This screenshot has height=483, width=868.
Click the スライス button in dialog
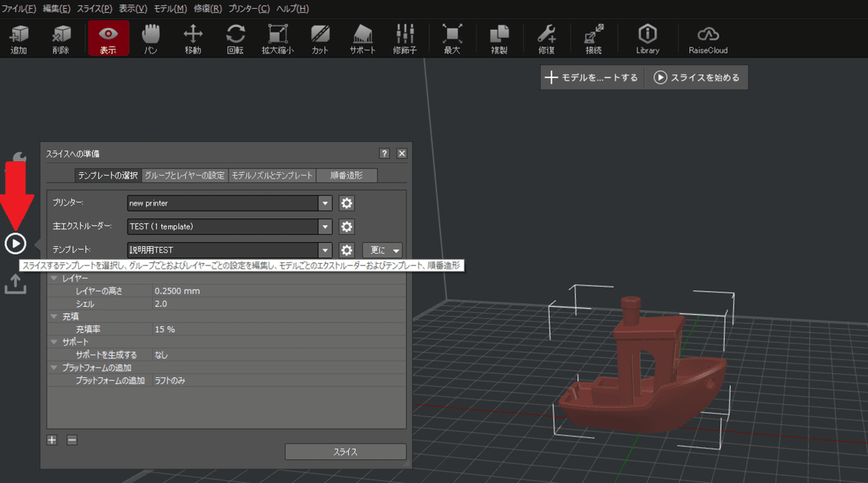click(x=346, y=452)
